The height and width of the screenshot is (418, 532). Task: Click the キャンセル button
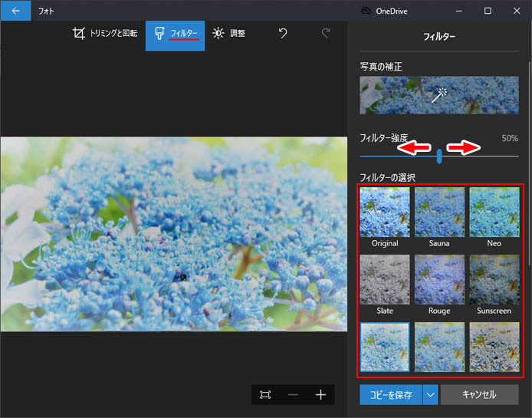click(x=479, y=394)
